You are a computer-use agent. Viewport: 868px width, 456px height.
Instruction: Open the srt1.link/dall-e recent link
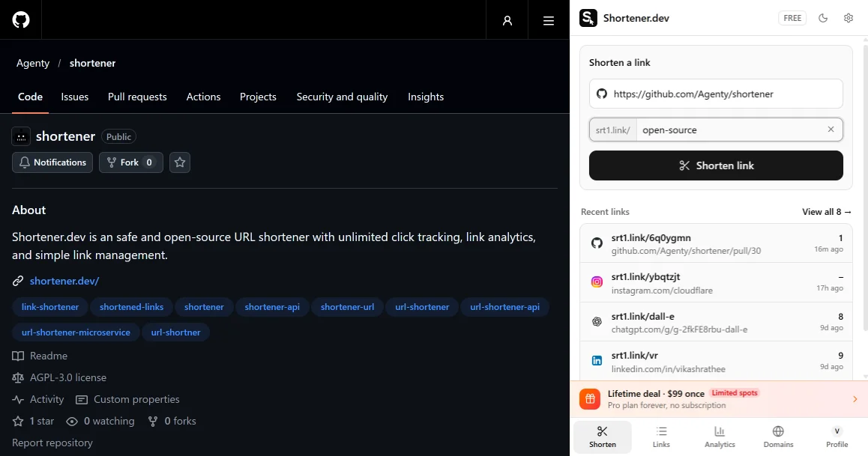pyautogui.click(x=716, y=322)
